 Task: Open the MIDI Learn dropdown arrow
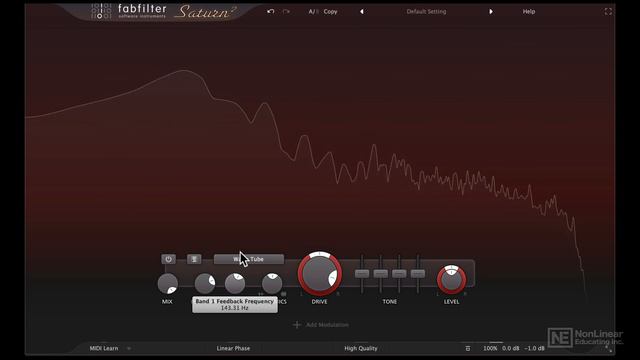click(x=129, y=348)
